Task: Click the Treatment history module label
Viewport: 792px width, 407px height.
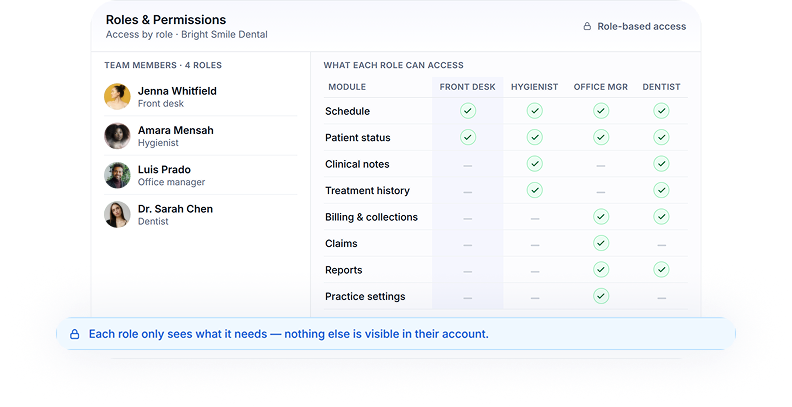Action: [x=367, y=190]
